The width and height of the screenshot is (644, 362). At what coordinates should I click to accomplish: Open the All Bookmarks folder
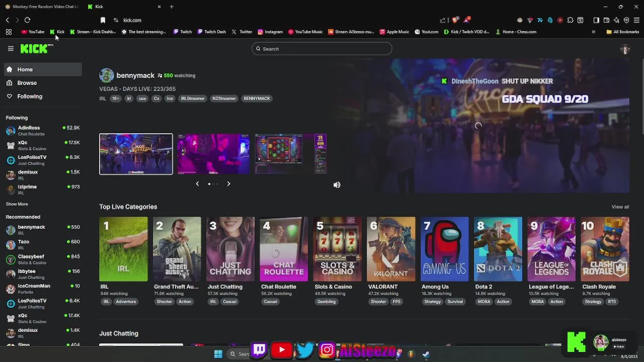tap(622, 32)
